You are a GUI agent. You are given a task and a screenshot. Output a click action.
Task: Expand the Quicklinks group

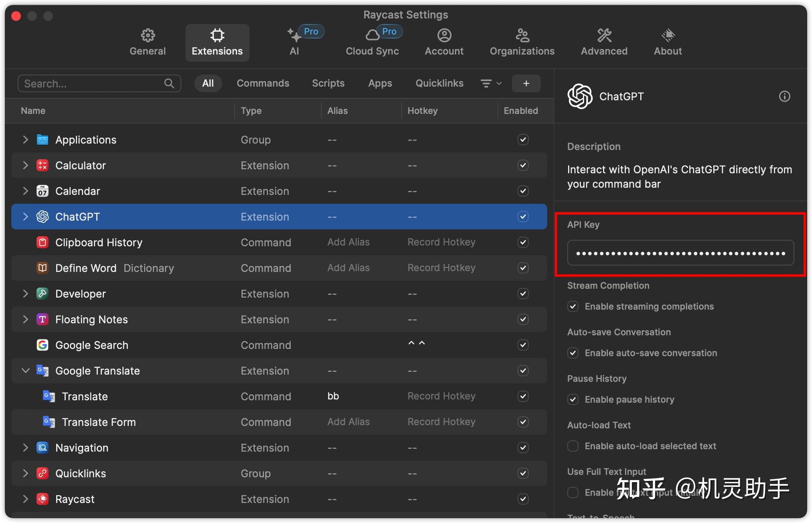(x=25, y=473)
